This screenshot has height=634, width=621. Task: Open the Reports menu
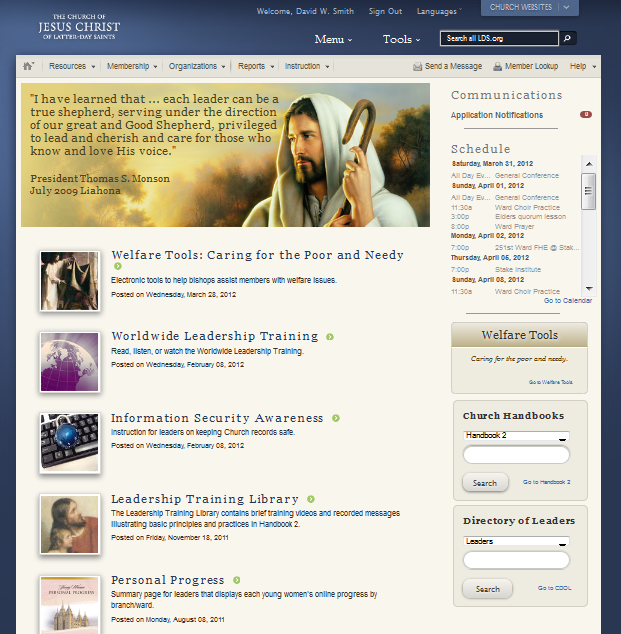[256, 66]
